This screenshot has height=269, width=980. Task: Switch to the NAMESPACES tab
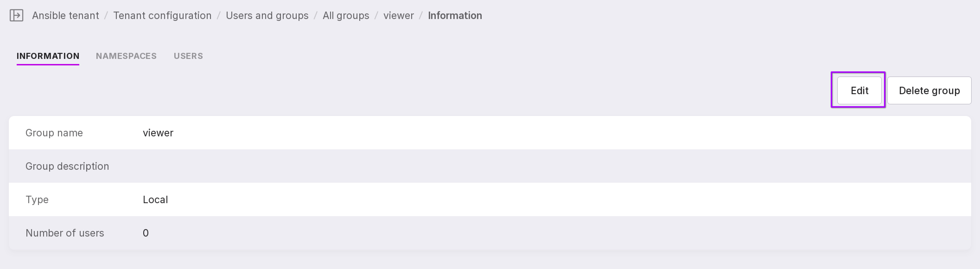(126, 56)
